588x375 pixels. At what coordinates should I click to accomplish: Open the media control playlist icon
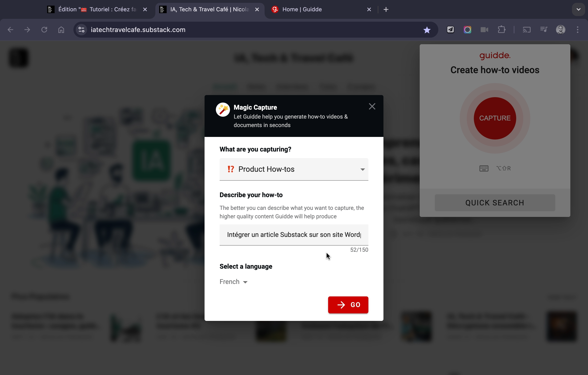[544, 30]
